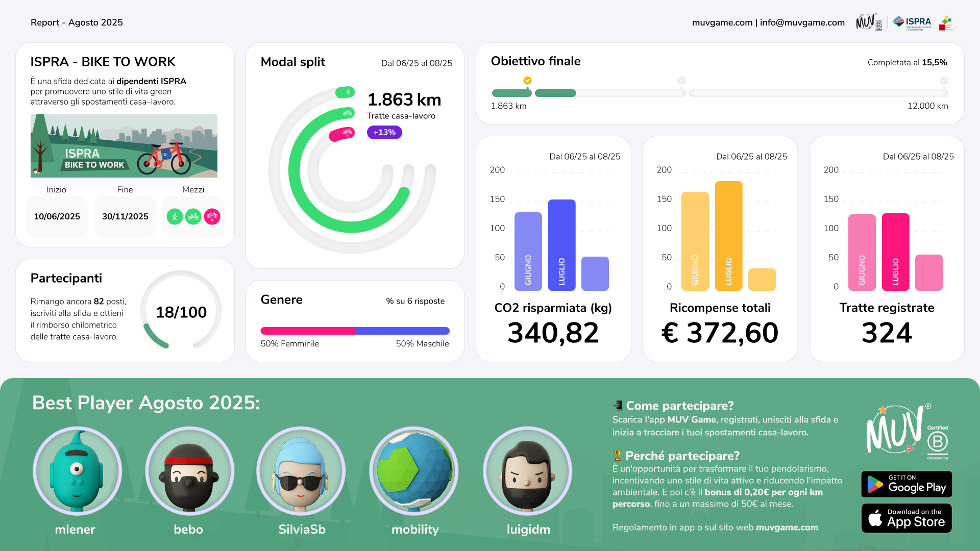Click the ISPRA logo in the header
Image resolution: width=980 pixels, height=551 pixels.
coord(913,22)
